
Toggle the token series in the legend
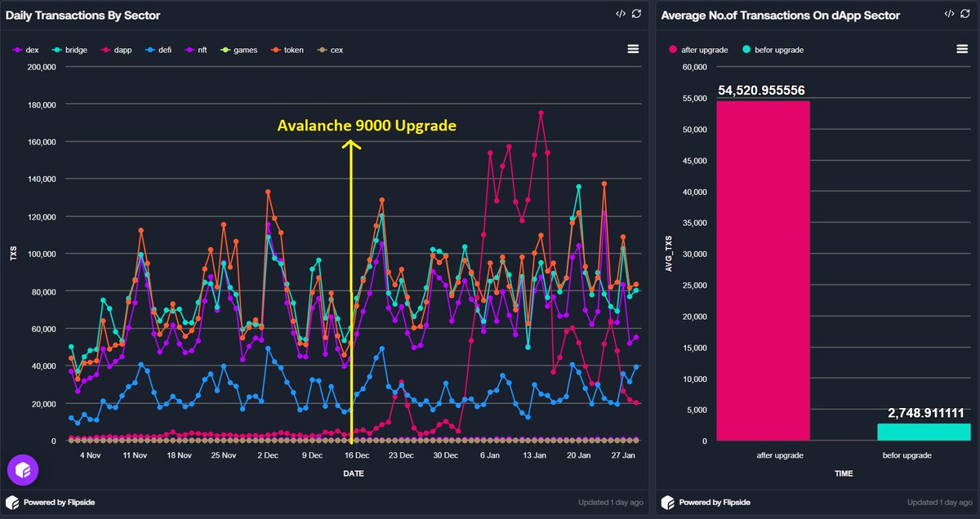[287, 49]
